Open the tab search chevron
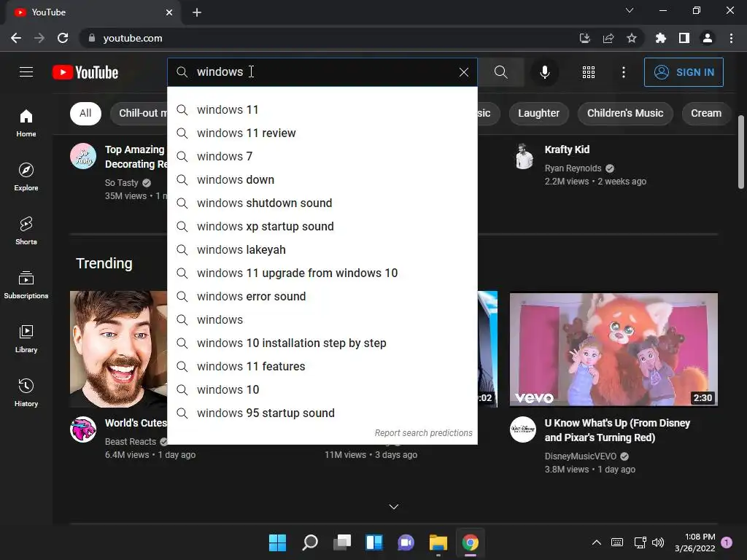This screenshot has height=560, width=747. (630, 10)
